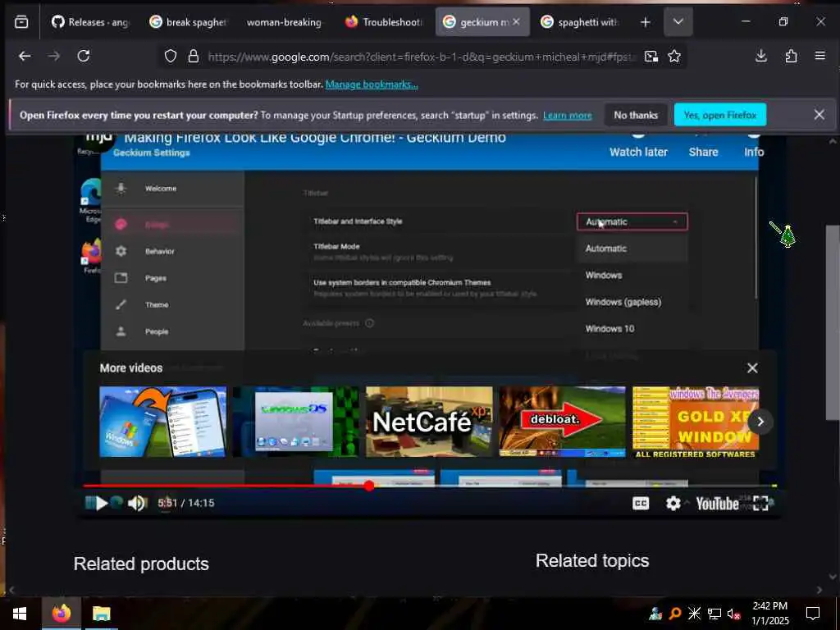Image resolution: width=840 pixels, height=630 pixels.
Task: Switch to the break spaghetti tab
Action: (x=188, y=22)
